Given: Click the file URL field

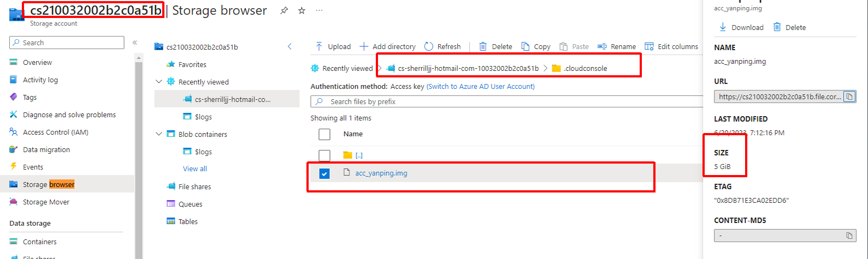Looking at the screenshot, I should 778,97.
